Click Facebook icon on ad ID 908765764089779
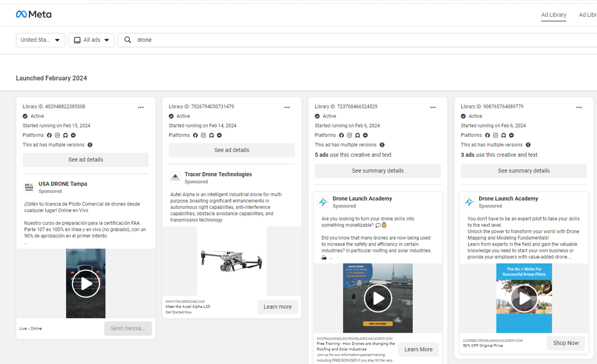The height and width of the screenshot is (364, 597). tap(488, 135)
